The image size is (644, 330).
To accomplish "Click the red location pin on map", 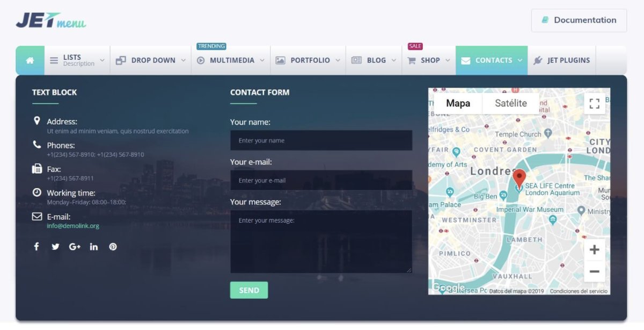I will click(519, 177).
